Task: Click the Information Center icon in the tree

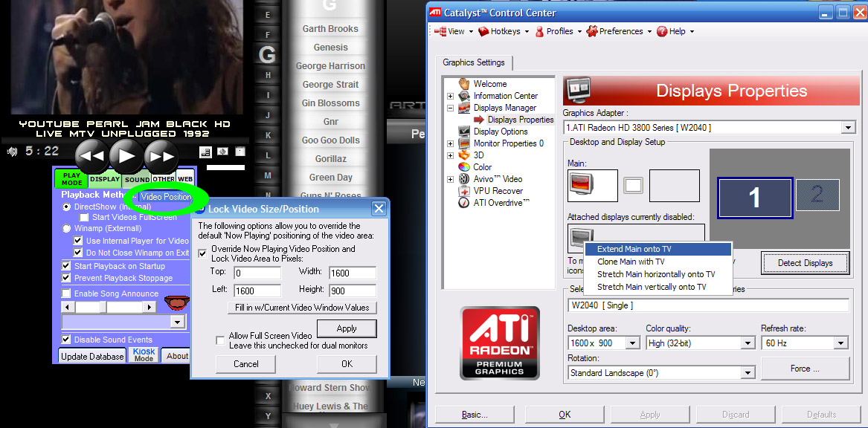Action: coord(464,96)
